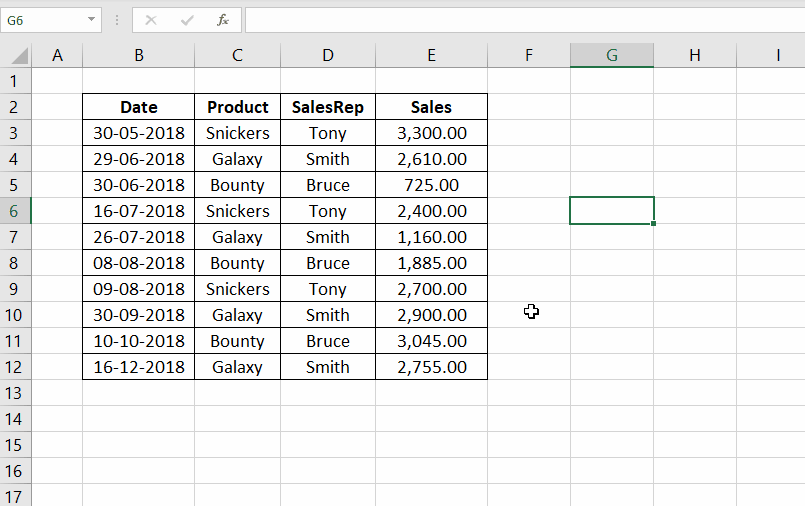Select cell with date 26-07-2018
The width and height of the screenshot is (805, 506).
139,237
